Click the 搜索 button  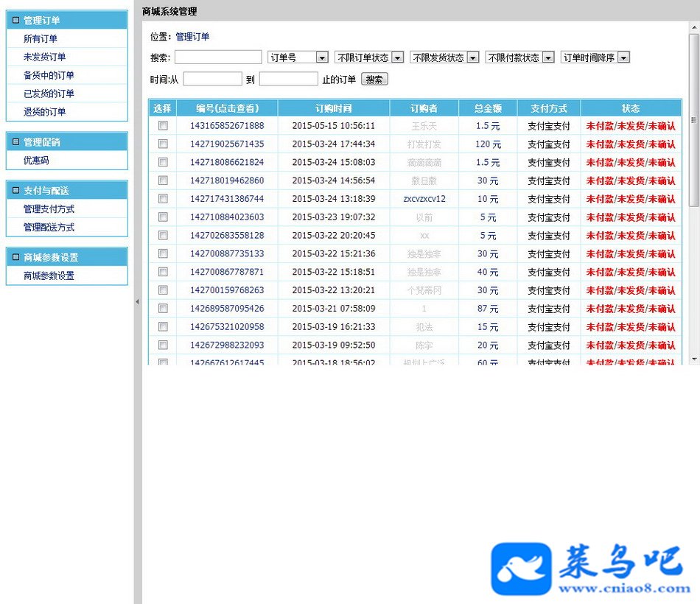(374, 80)
